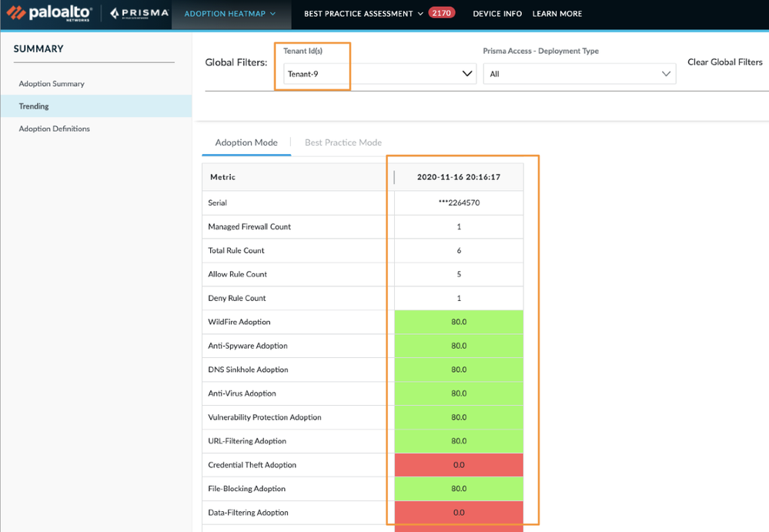Click the Anti-Virus Adoption label
769x532 pixels.
tap(242, 393)
